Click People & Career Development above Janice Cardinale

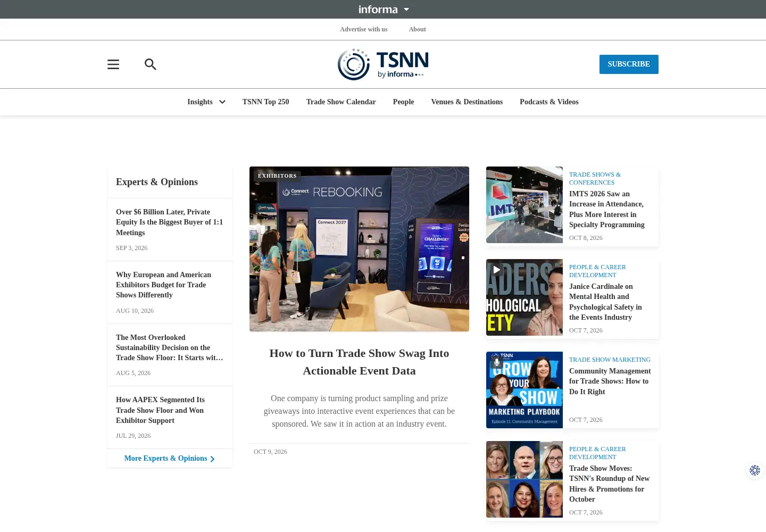597,271
